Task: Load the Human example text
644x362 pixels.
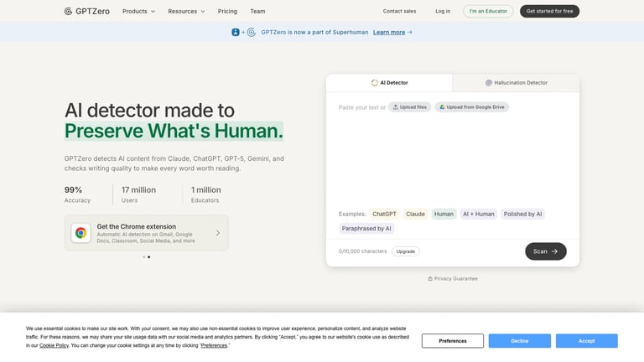Action: (444, 214)
